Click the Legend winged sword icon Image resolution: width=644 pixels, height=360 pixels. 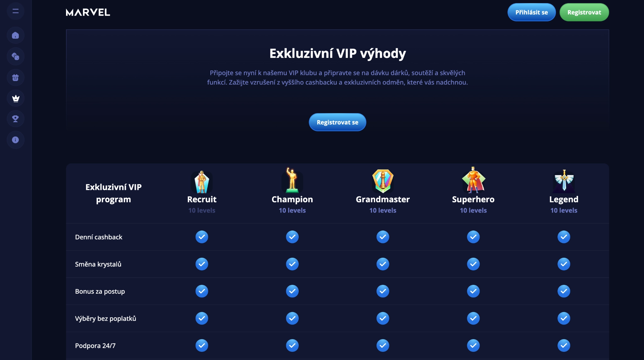(x=564, y=181)
